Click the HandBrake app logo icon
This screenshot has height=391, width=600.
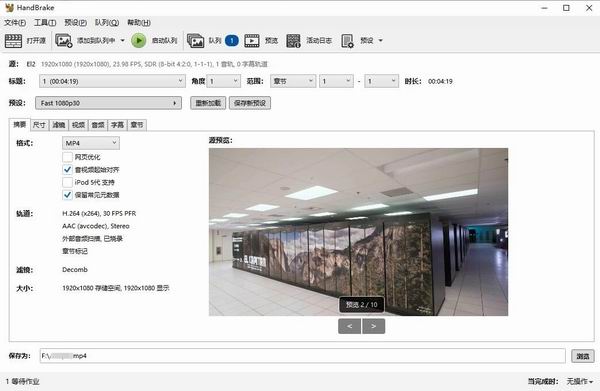click(x=9, y=8)
